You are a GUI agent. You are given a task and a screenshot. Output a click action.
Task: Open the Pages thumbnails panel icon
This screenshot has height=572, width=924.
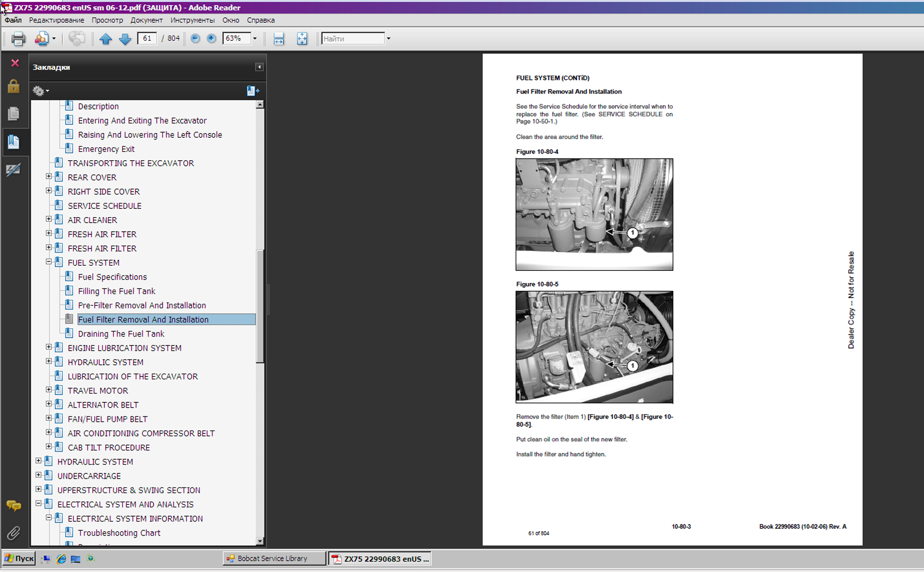[x=14, y=114]
